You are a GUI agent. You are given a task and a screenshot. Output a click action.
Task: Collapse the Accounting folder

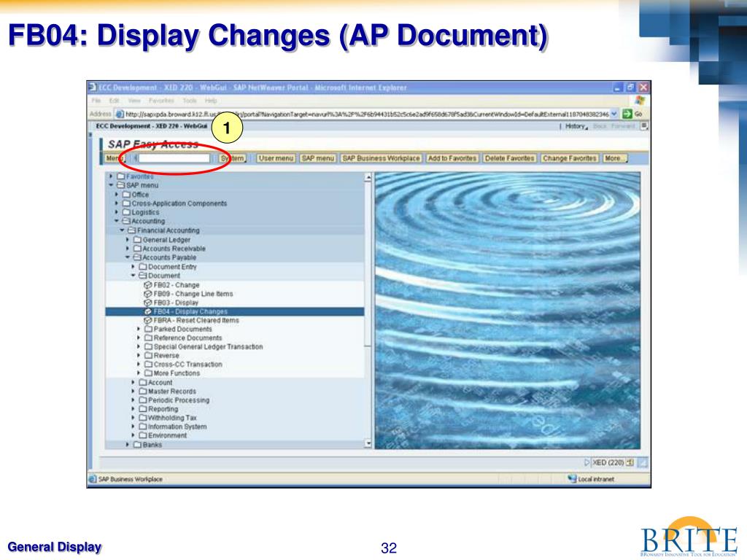[117, 221]
